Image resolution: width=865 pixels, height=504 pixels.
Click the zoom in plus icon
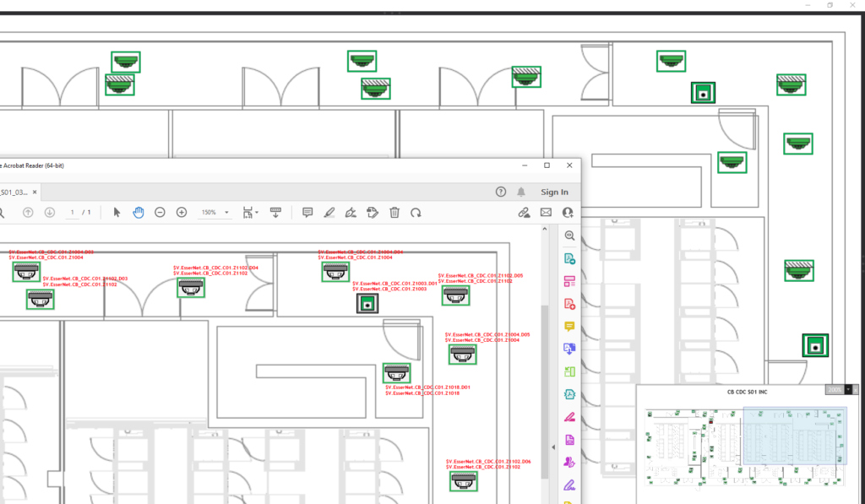tap(181, 212)
